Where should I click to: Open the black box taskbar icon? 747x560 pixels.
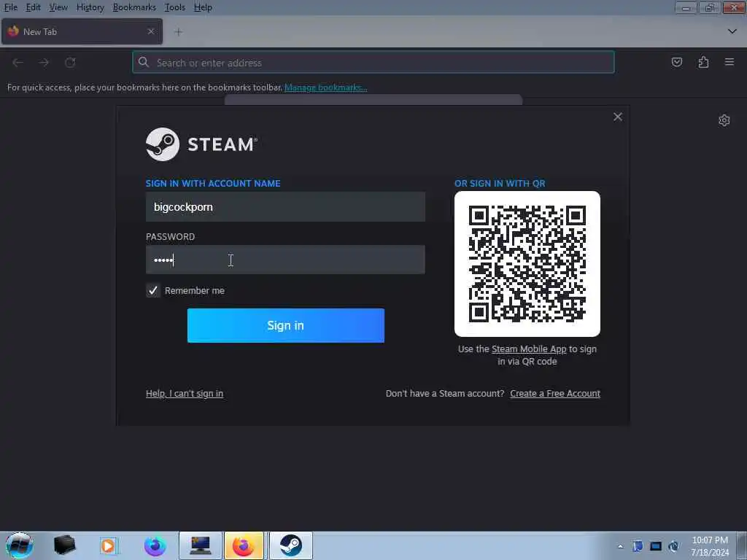(64, 545)
